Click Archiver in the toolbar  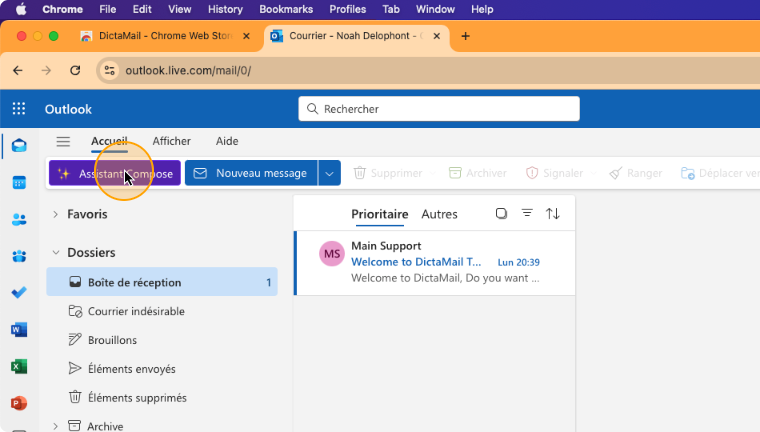(x=478, y=173)
